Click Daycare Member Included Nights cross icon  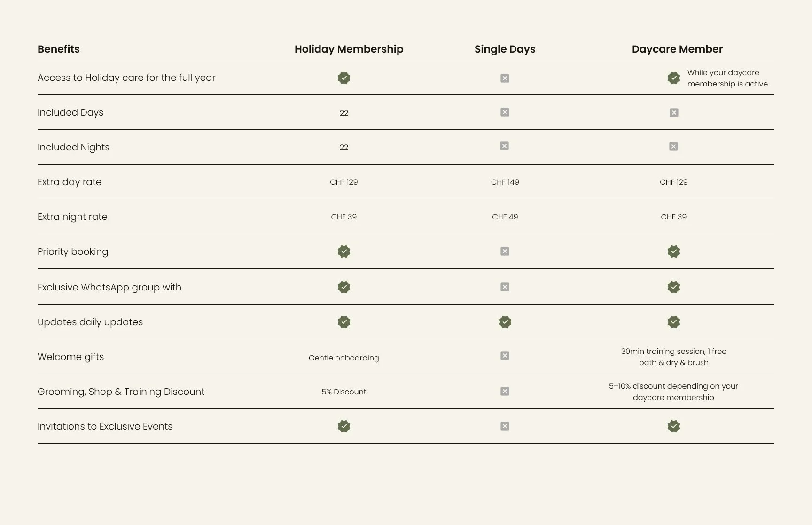(x=673, y=146)
